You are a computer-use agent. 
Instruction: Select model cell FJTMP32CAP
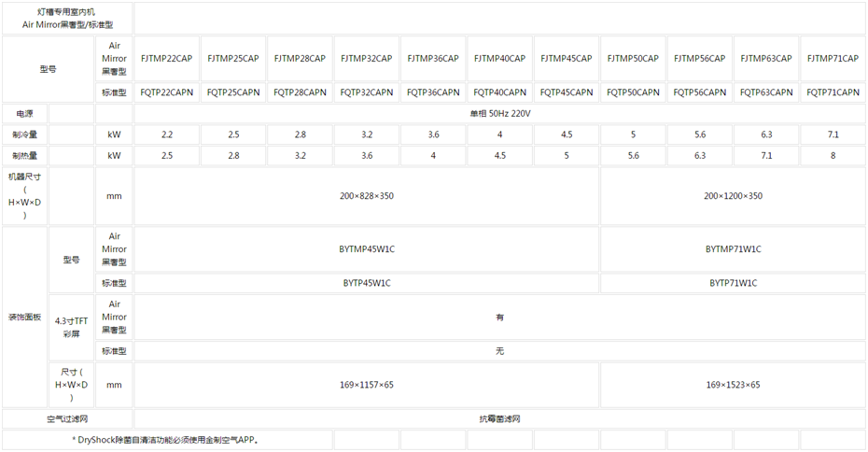pos(367,59)
